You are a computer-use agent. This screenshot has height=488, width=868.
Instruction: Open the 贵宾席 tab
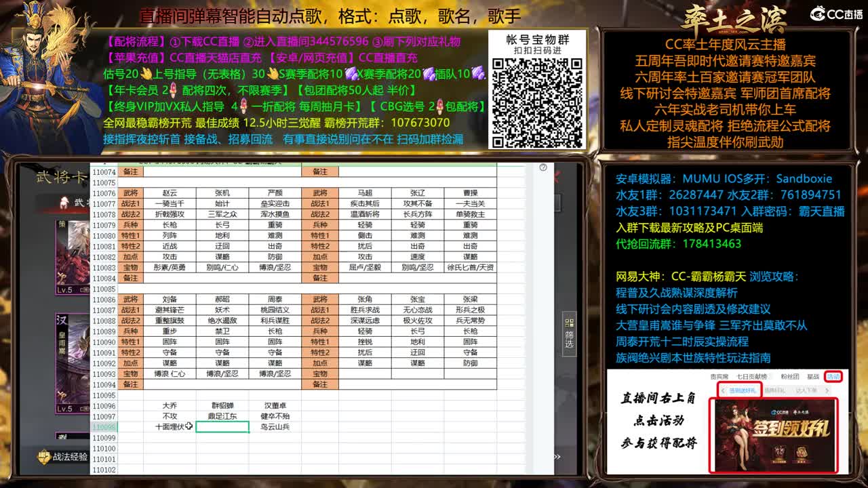(719, 377)
